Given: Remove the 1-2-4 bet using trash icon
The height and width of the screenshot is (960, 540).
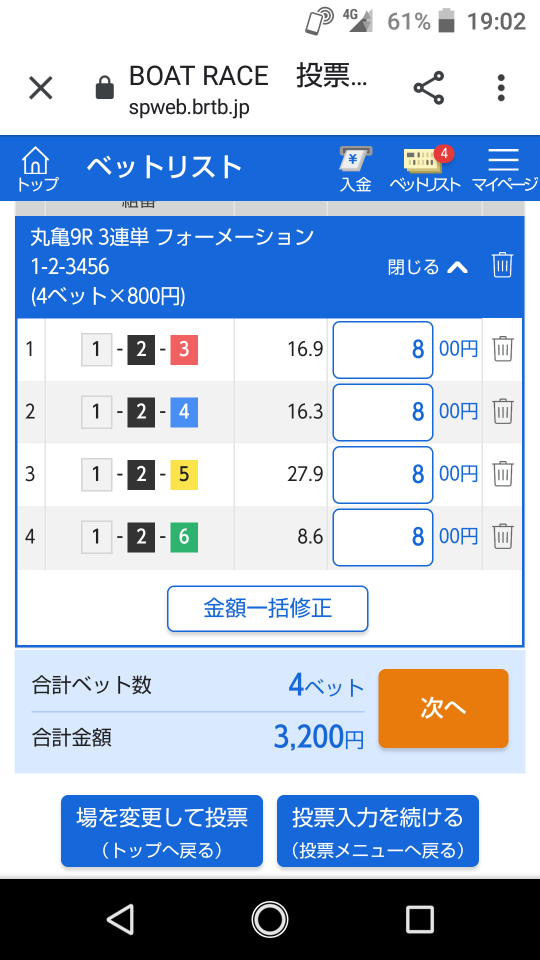Looking at the screenshot, I should pyautogui.click(x=503, y=411).
